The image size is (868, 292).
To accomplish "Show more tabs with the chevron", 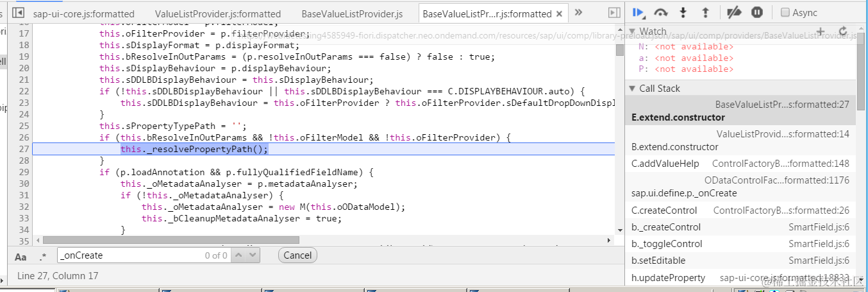I will [578, 12].
